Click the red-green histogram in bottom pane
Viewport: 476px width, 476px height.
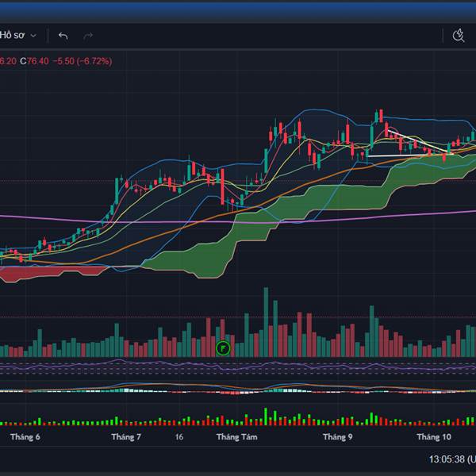coord(238,419)
